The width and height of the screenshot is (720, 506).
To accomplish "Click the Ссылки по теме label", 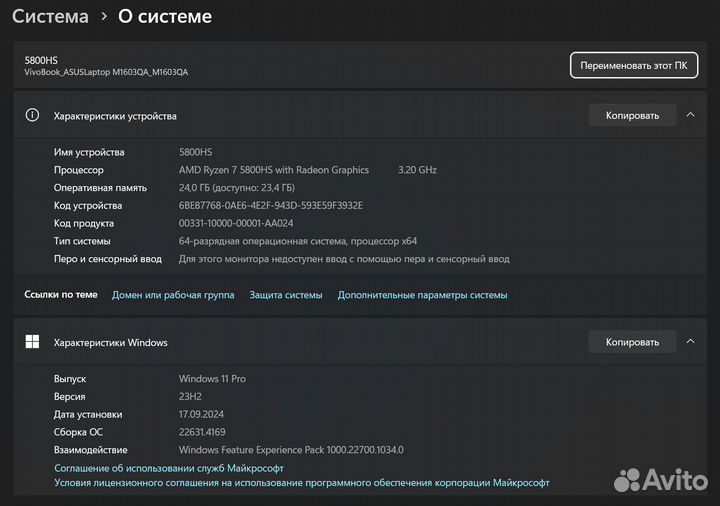I will coord(61,294).
